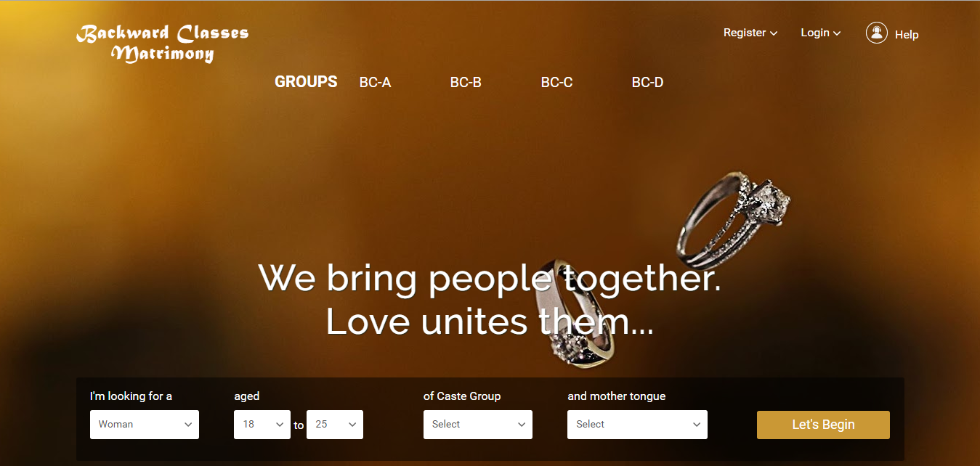Expand the maximum age 25 dropdown
Image resolution: width=980 pixels, height=466 pixels.
[335, 425]
